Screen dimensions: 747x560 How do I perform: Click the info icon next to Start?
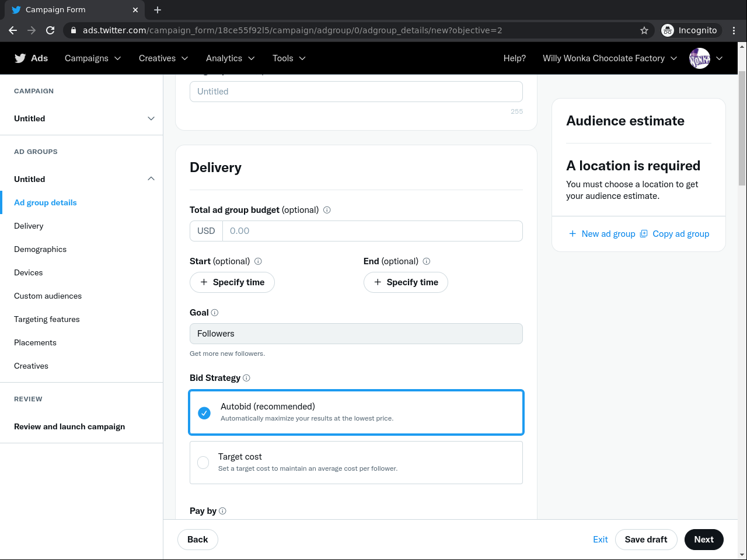(258, 261)
